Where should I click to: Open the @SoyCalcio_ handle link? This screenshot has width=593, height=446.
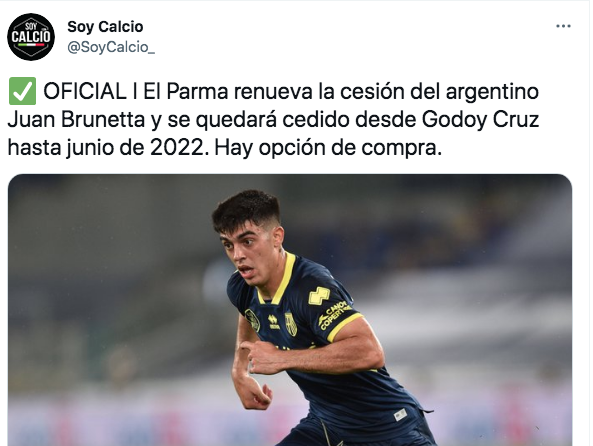point(111,47)
